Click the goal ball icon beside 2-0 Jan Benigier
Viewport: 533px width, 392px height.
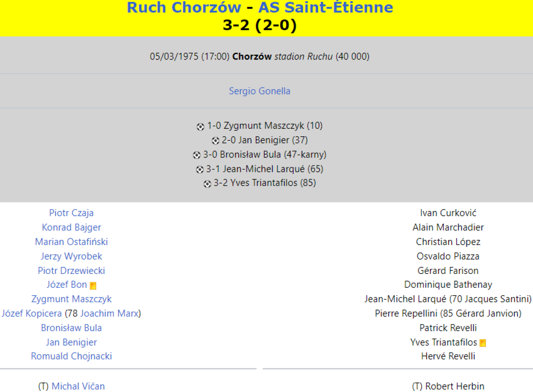[215, 141]
